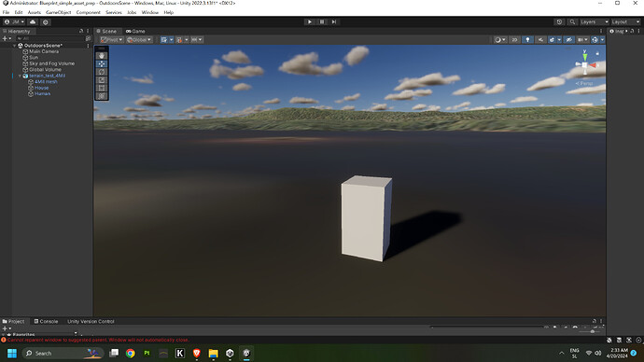Toggle scene effects (skybox, fog) button
644x362 pixels.
pos(552,40)
